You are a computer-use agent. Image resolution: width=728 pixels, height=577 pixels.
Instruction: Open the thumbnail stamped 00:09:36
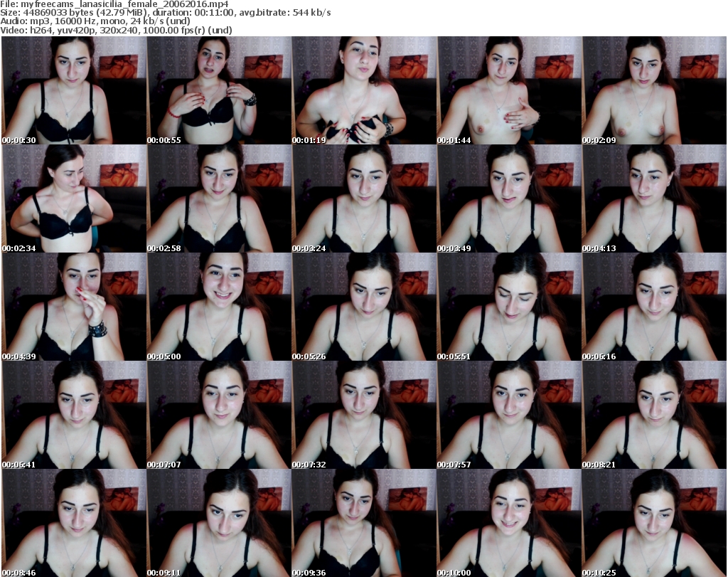pos(364,523)
